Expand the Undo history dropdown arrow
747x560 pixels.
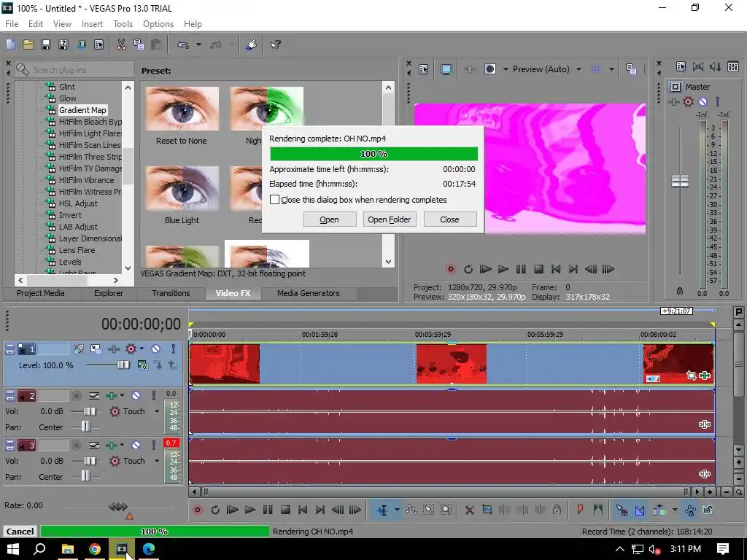[x=198, y=44]
